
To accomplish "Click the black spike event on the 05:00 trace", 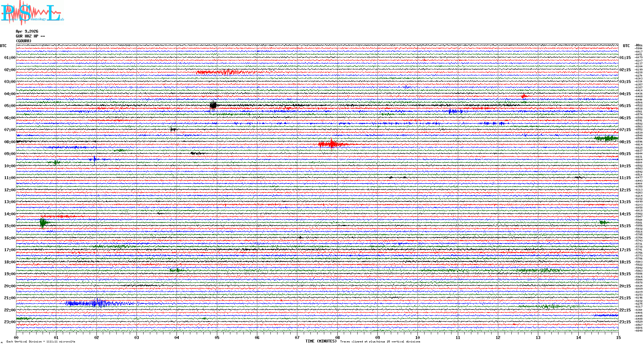I will point(213,105).
